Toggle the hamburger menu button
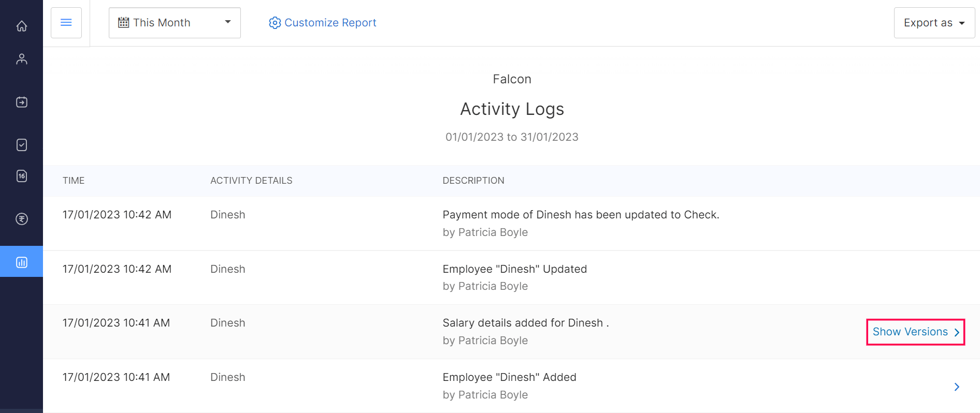This screenshot has height=413, width=980. tap(66, 23)
